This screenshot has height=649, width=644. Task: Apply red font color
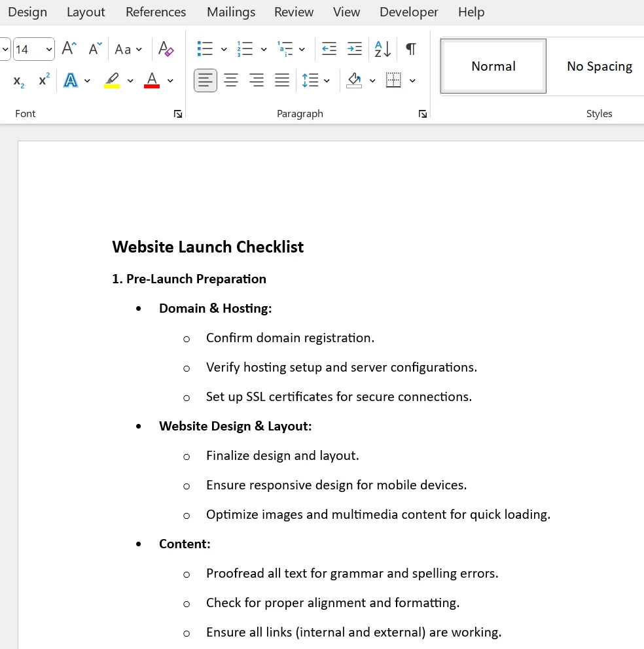coord(152,80)
